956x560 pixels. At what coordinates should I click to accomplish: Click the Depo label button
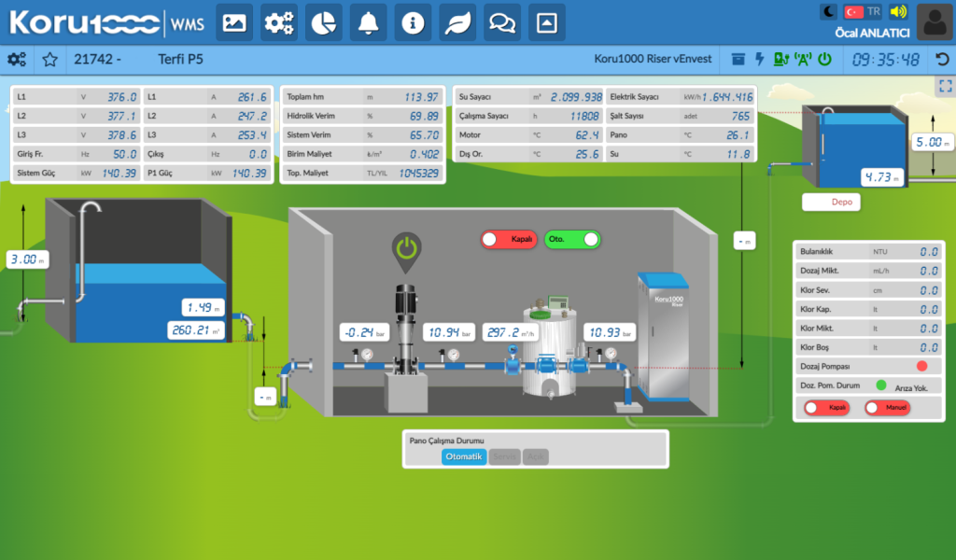point(831,202)
